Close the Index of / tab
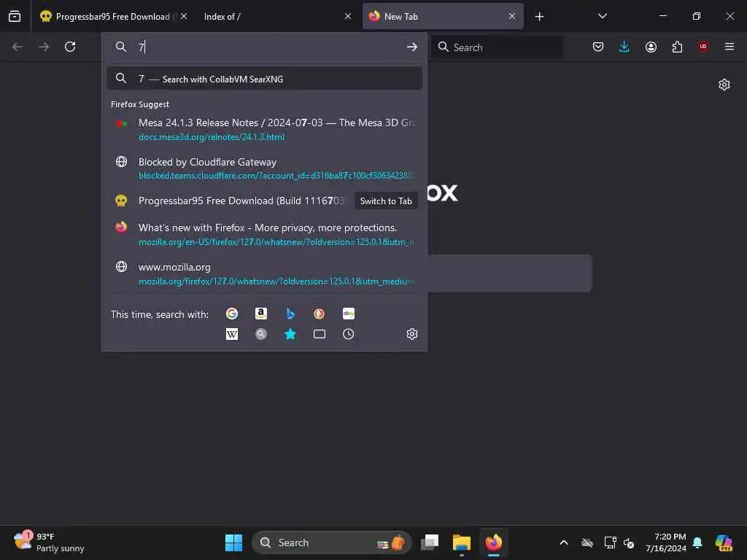Screen dimensions: 747x560 348,16
